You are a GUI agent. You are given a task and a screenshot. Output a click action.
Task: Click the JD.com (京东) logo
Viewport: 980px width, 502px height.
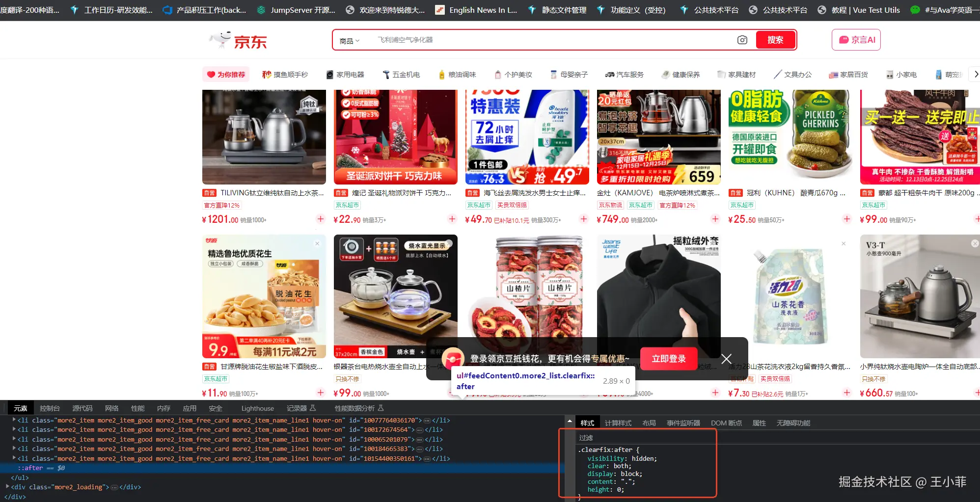tap(239, 40)
